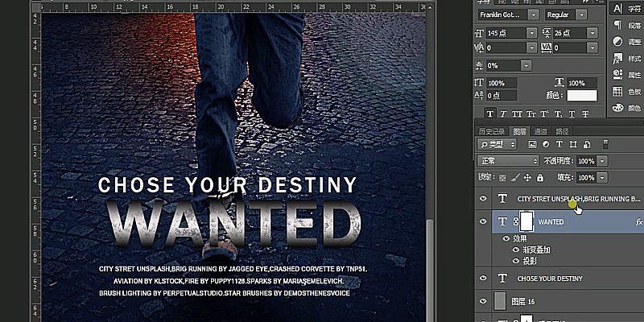Click the horizontal scale 100% field
This screenshot has width=644, height=322.
582,83
